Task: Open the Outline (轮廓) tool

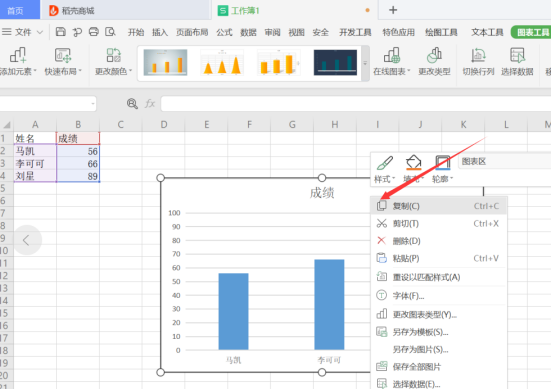Action: pyautogui.click(x=442, y=169)
